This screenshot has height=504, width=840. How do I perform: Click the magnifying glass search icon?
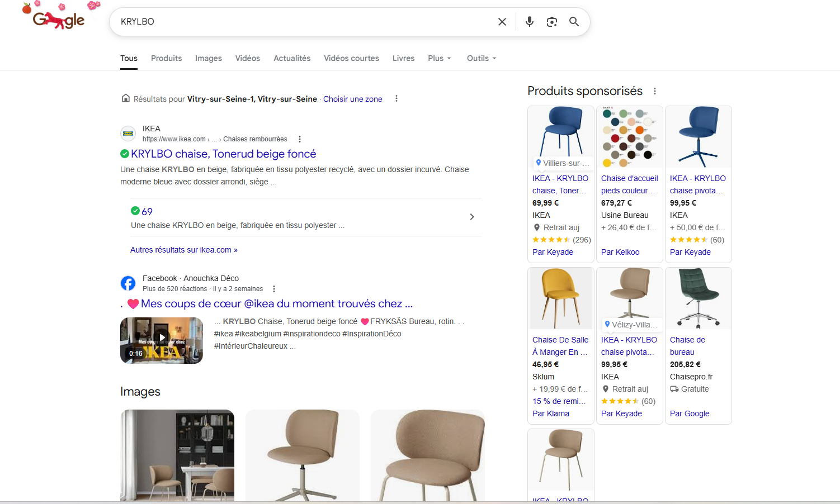(x=574, y=22)
